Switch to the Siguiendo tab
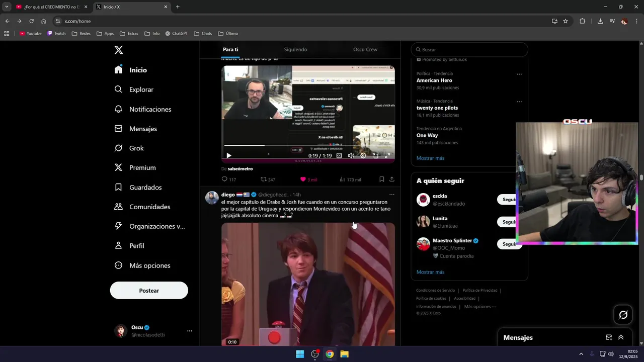Image resolution: width=644 pixels, height=362 pixels. tap(295, 50)
